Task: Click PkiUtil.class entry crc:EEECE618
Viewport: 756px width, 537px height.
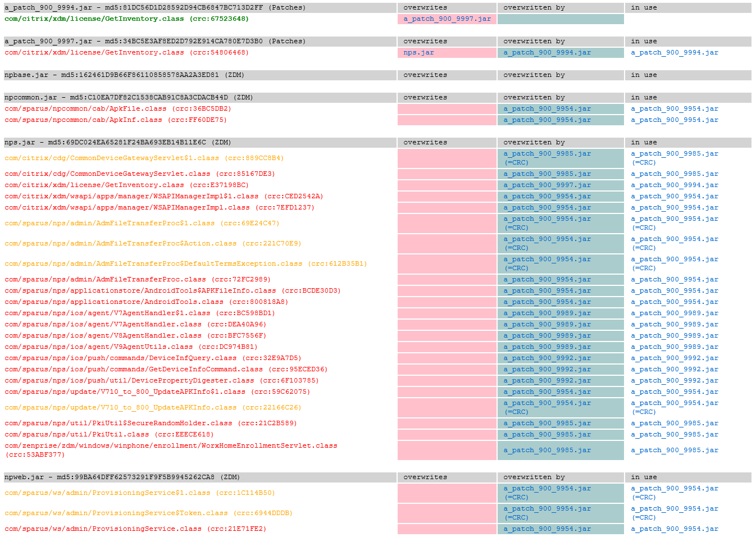Action: 109,434
